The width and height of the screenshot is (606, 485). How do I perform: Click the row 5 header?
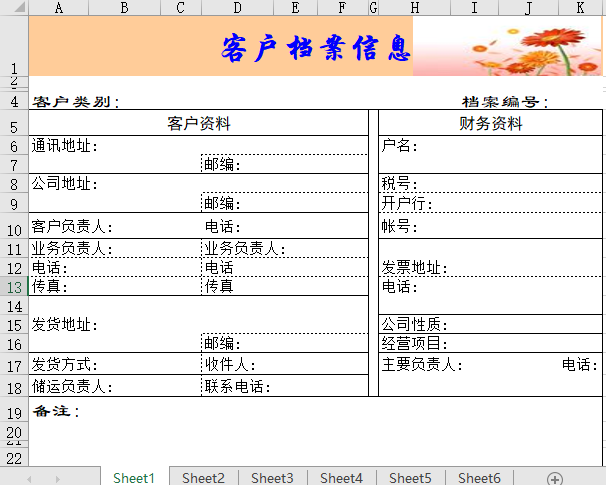tap(14, 127)
